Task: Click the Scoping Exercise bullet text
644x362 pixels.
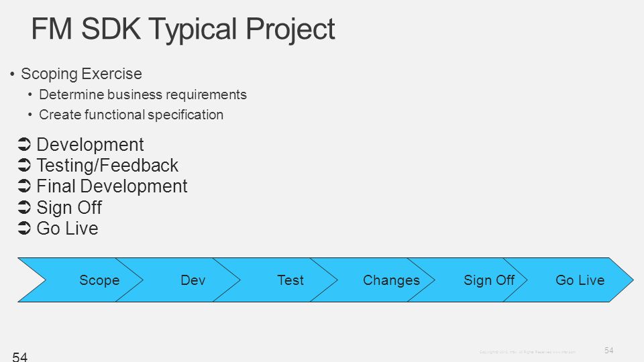Action: click(81, 74)
